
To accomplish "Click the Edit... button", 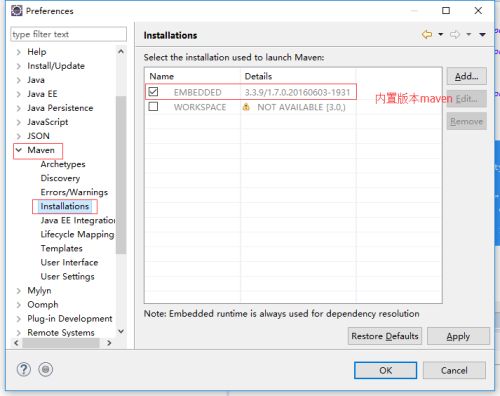I will coord(467,99).
